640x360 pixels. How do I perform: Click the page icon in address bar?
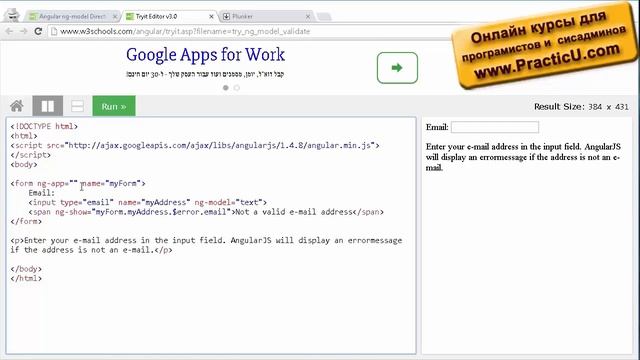53,31
